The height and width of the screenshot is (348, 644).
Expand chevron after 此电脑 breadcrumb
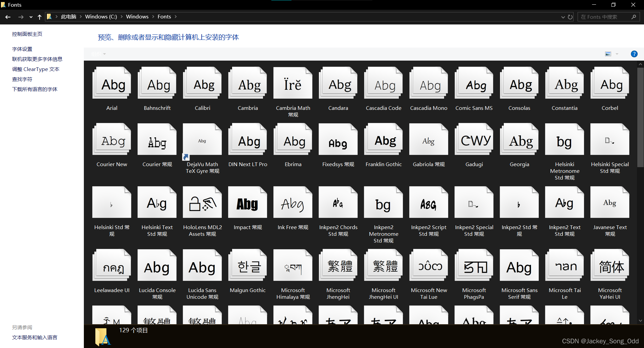pos(80,17)
